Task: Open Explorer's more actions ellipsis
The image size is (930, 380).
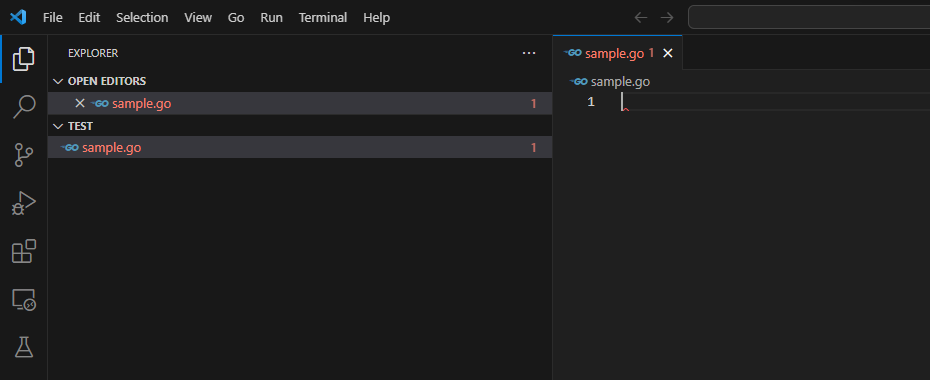Action: point(529,53)
